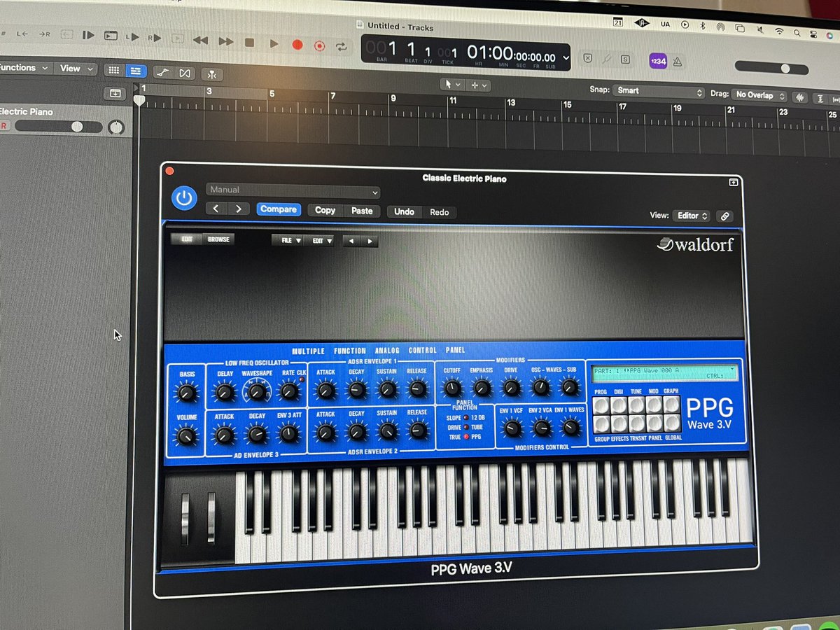Click the EFFECTS panel button
This screenshot has height=630, width=840.
pos(619,423)
